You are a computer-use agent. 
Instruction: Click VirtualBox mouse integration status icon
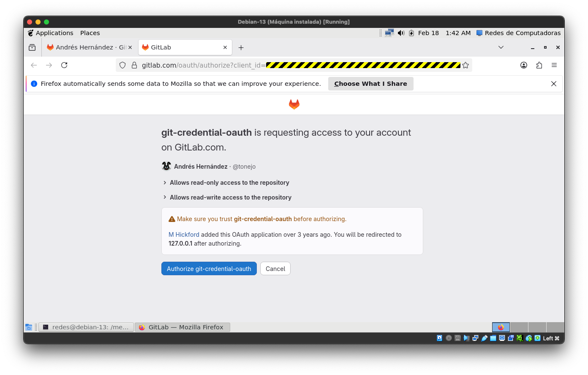point(528,338)
